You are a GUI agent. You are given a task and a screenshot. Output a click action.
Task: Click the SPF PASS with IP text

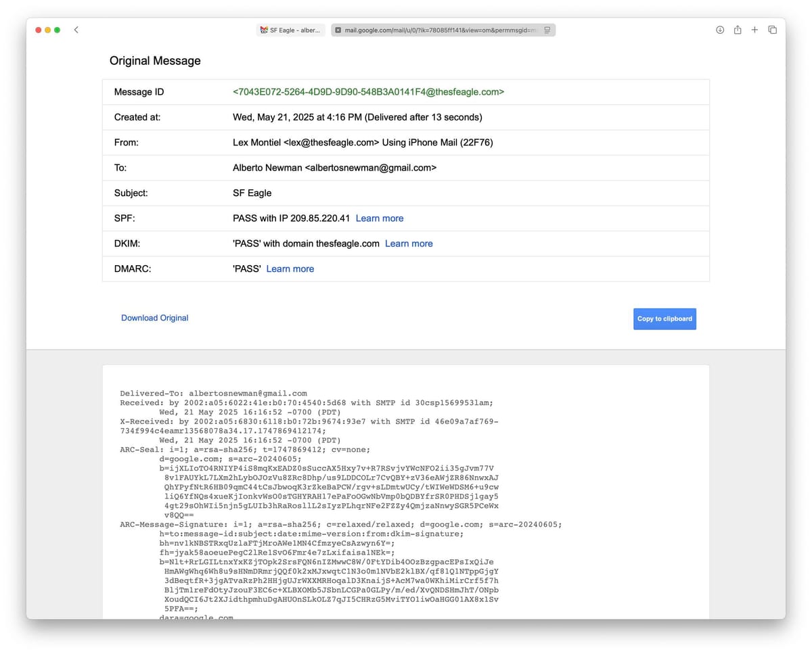click(x=291, y=218)
